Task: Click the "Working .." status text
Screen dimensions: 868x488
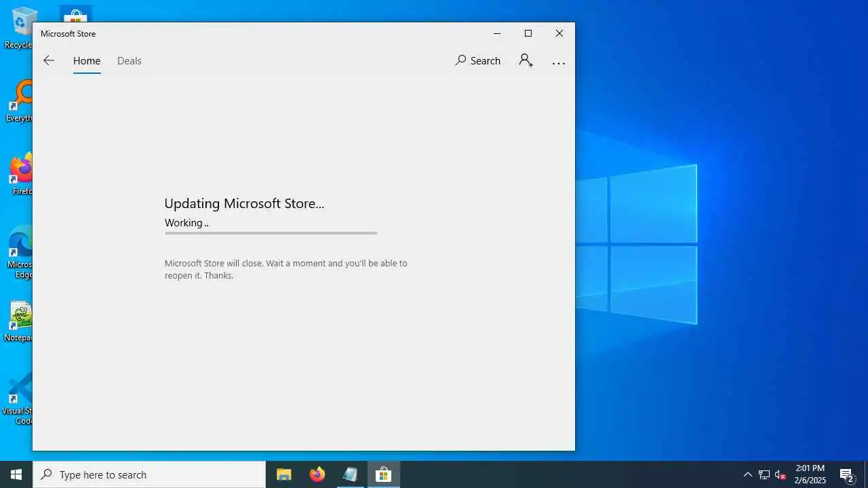Action: pos(186,223)
